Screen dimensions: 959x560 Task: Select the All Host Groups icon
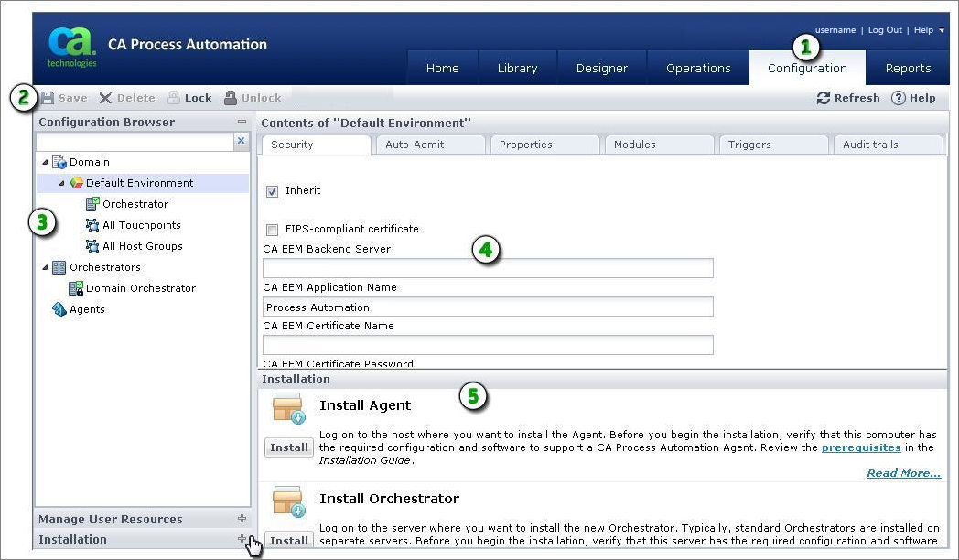tap(92, 245)
